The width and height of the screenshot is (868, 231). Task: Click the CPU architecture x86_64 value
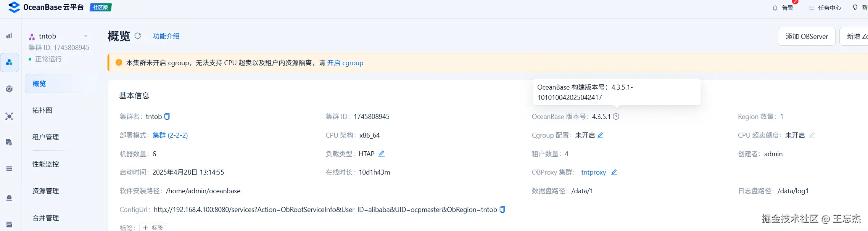[x=369, y=135]
